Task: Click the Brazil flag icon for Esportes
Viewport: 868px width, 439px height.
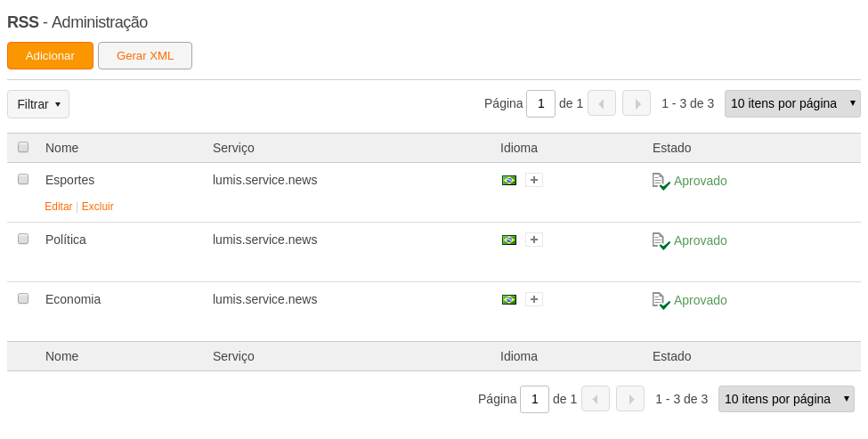Action: 508,181
